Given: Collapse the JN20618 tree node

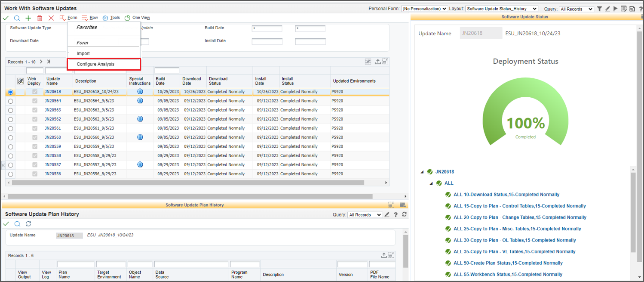Looking at the screenshot, I should pyautogui.click(x=423, y=172).
